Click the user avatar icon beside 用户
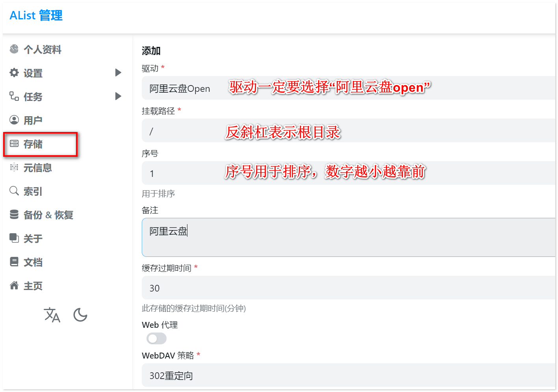Screen dimensions: 558x392 (14, 120)
